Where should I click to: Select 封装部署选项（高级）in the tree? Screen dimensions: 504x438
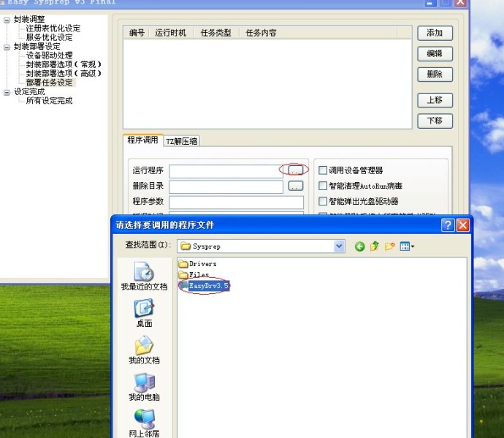64,73
